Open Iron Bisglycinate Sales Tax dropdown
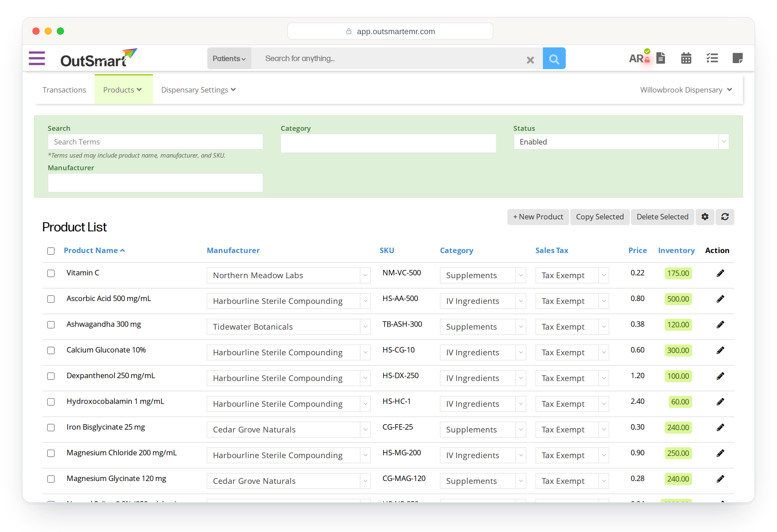This screenshot has width=777, height=532. tap(572, 430)
